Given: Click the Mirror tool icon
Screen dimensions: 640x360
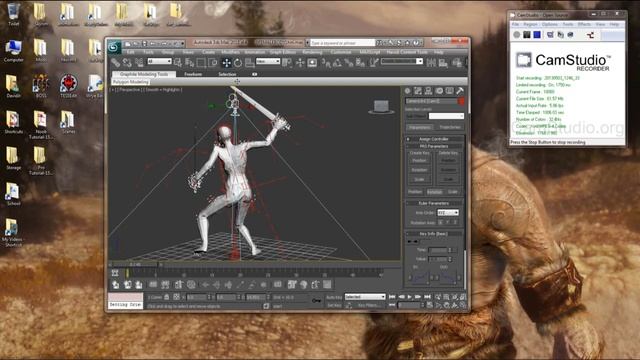Looking at the screenshot, I should coord(431,62).
